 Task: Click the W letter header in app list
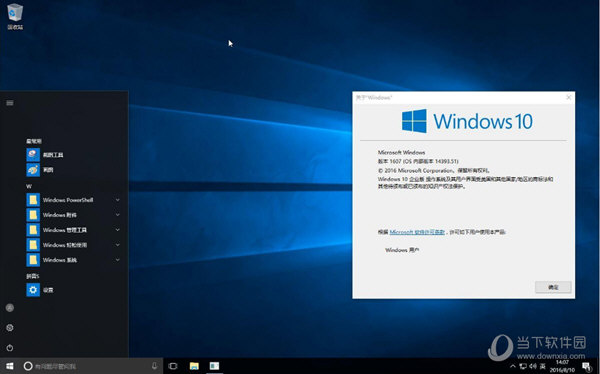click(x=29, y=186)
